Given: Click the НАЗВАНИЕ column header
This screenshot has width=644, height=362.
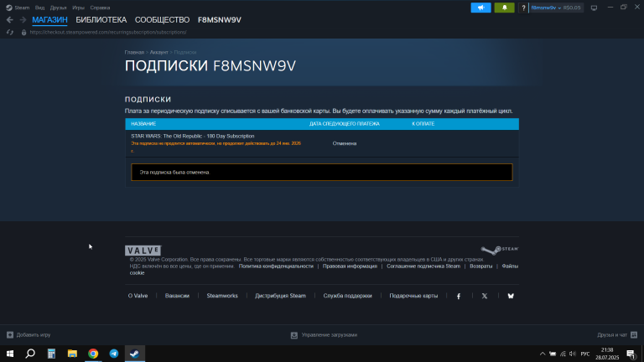Looking at the screenshot, I should click(x=143, y=124).
